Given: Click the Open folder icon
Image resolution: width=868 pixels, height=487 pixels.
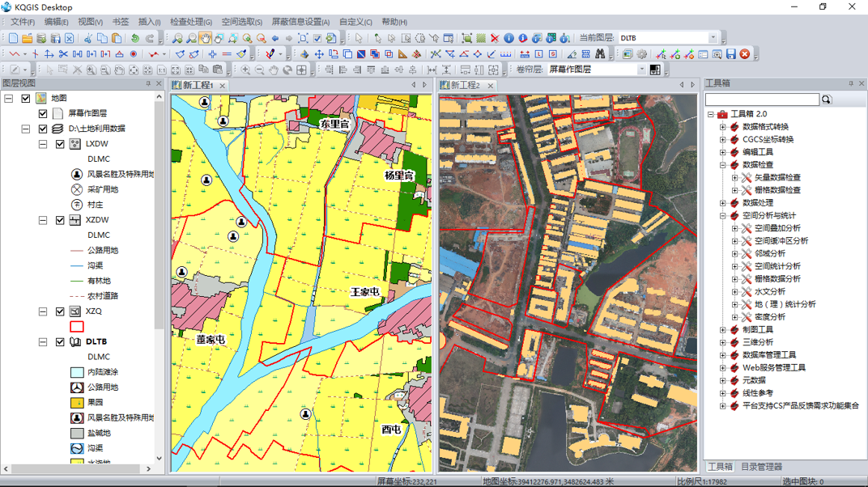Looking at the screenshot, I should coord(27,38).
